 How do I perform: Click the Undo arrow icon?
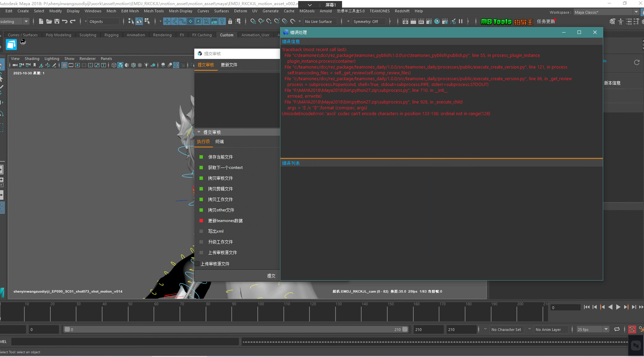(65, 21)
